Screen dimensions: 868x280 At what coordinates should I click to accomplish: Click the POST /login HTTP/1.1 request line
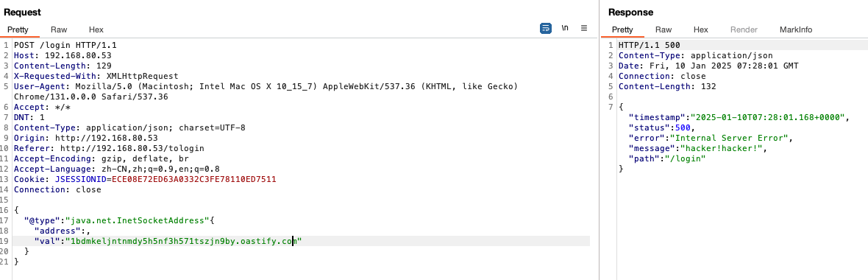click(65, 46)
